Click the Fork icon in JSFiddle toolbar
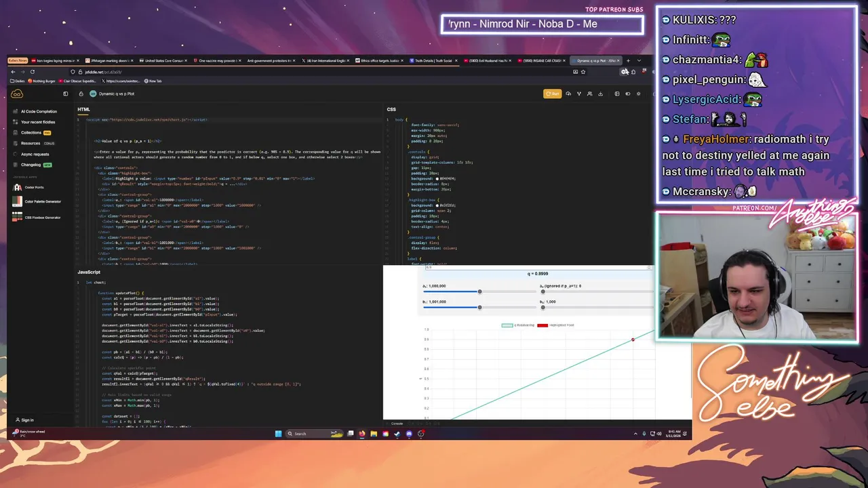The image size is (868, 488). point(579,94)
